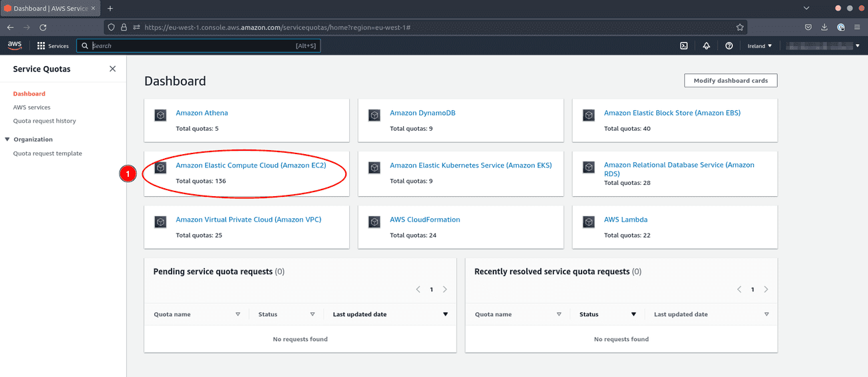
Task: Collapse the Organization section in sidebar
Action: point(7,139)
